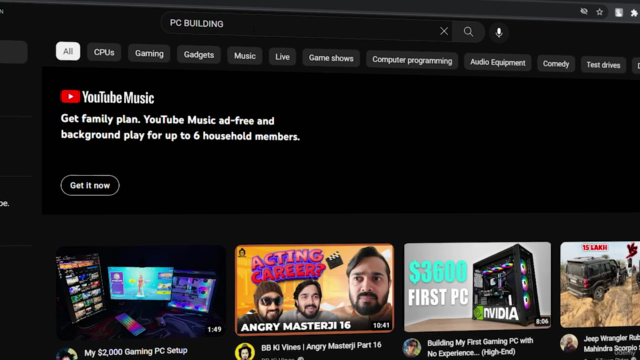Click the magnifying glass search button
This screenshot has height=360, width=640.
(x=469, y=31)
